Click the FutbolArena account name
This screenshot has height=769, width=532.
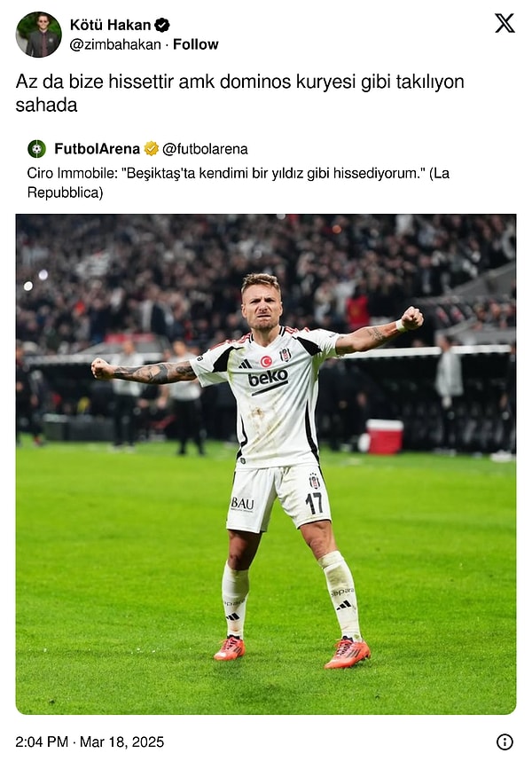click(x=97, y=149)
